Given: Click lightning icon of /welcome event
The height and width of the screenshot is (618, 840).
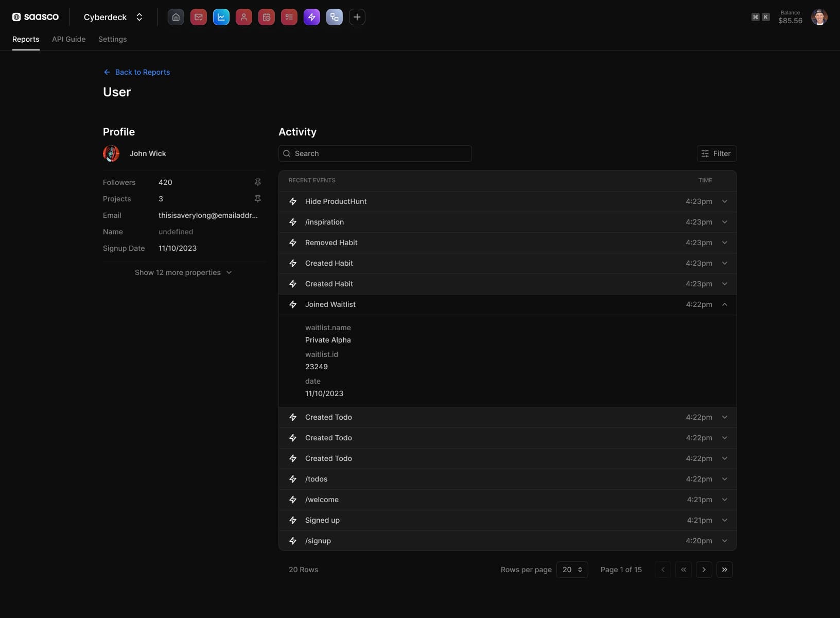Looking at the screenshot, I should [293, 500].
